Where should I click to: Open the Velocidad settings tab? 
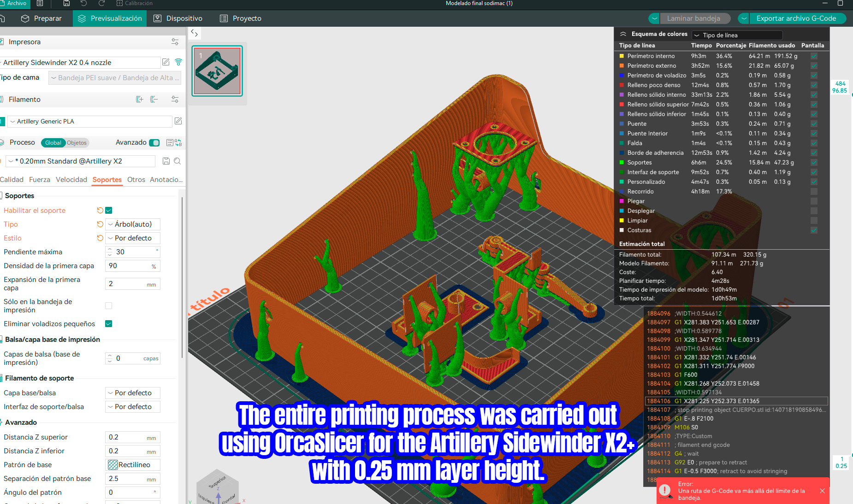71,180
